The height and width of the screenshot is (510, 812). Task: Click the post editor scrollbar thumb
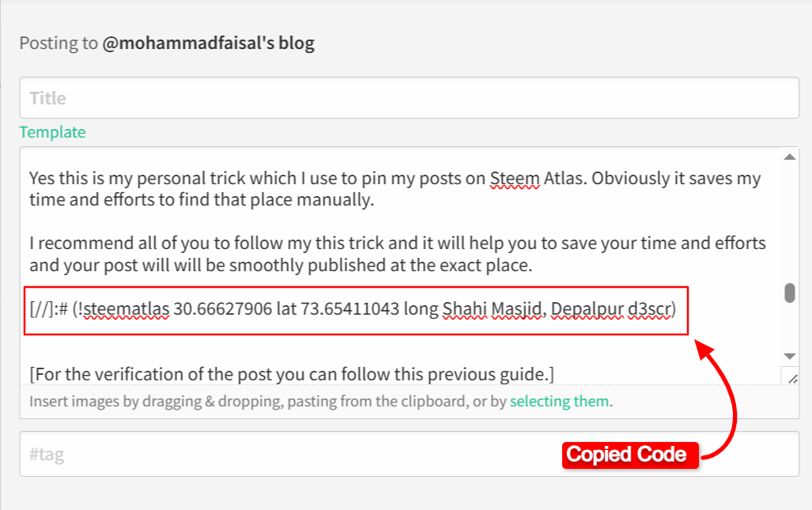(x=789, y=293)
